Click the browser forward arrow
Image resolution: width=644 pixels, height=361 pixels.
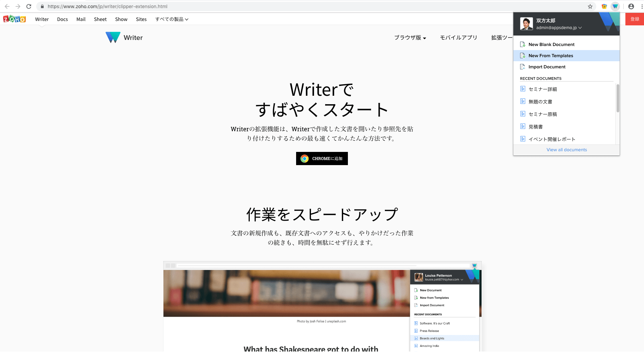18,6
